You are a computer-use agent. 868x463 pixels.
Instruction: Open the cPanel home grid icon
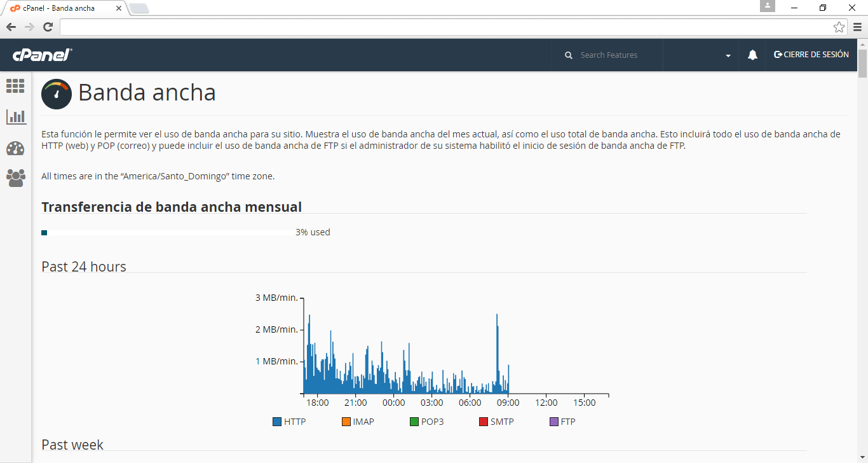(15, 86)
